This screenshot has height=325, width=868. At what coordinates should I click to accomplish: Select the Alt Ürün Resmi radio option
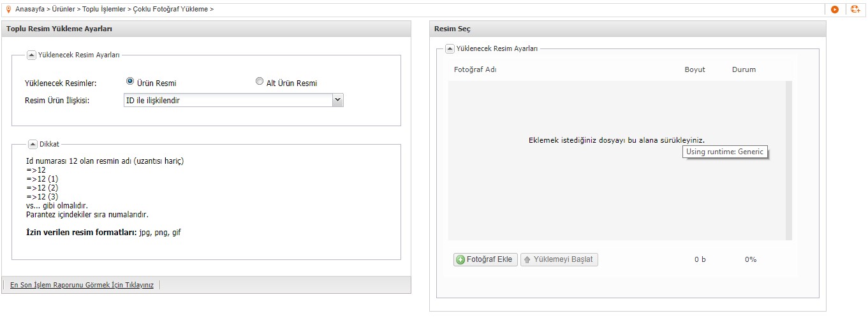point(259,82)
